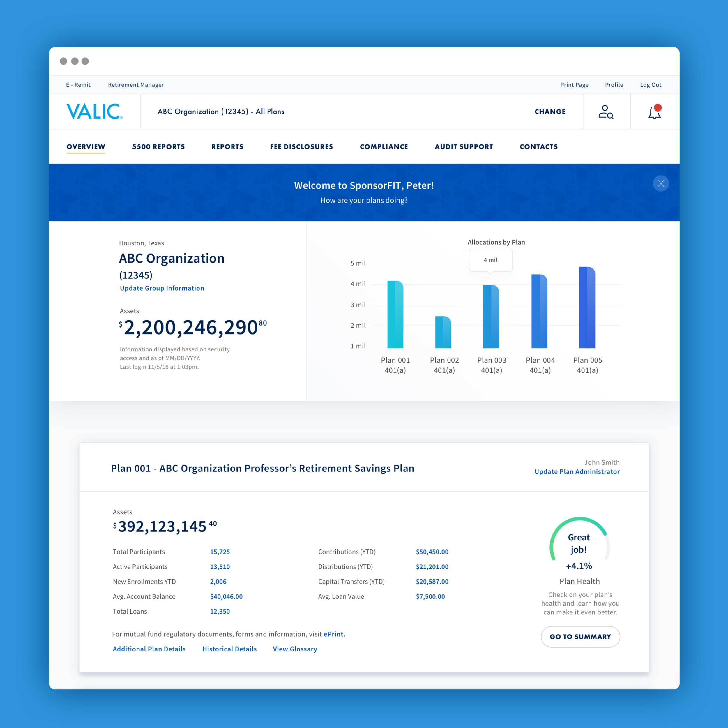Click CHANGE next to ABC Organization

point(549,112)
